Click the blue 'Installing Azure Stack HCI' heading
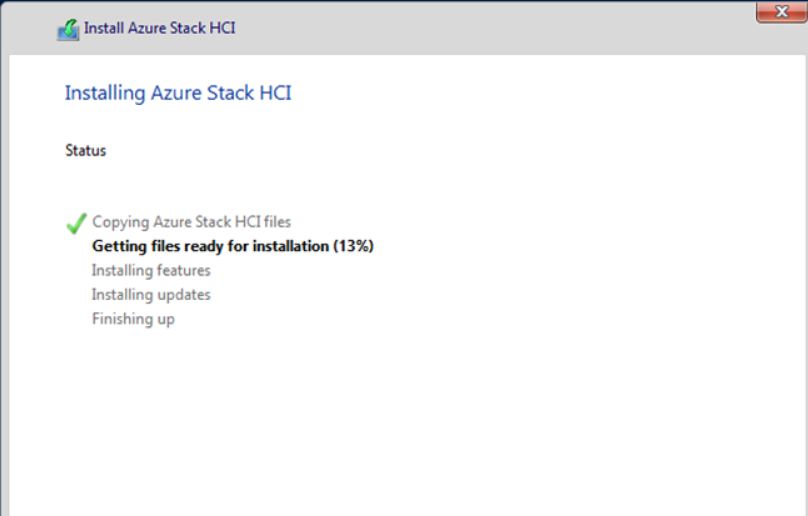The height and width of the screenshot is (516, 808). point(178,93)
